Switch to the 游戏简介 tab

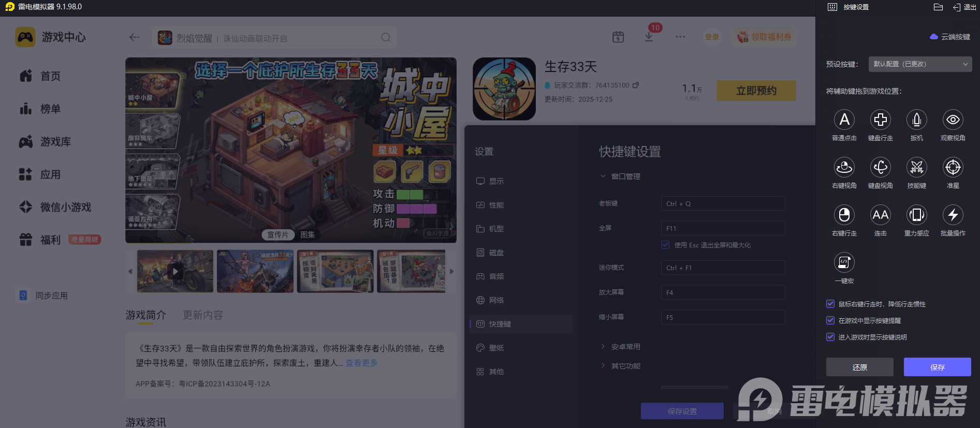click(146, 315)
